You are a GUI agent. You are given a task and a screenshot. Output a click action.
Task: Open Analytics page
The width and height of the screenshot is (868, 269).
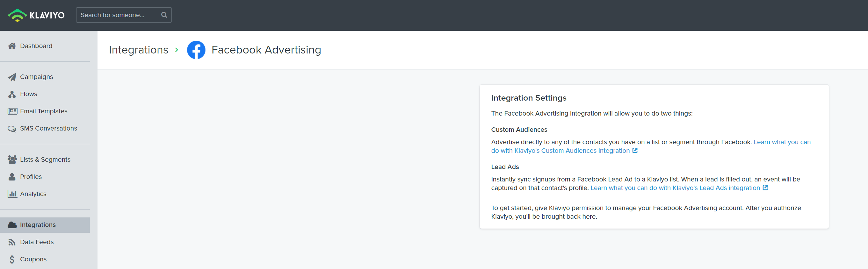(x=33, y=194)
